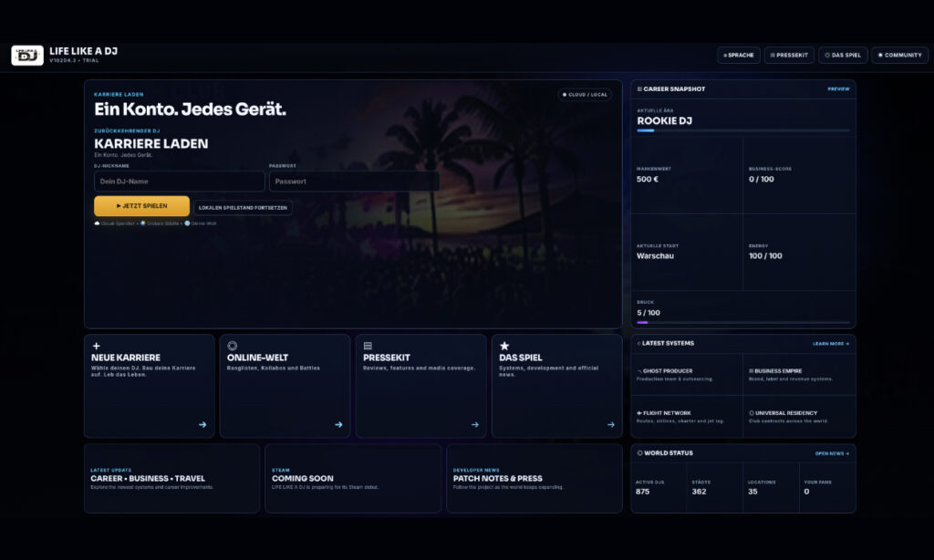Open the Online-Welt card arrow

338,425
